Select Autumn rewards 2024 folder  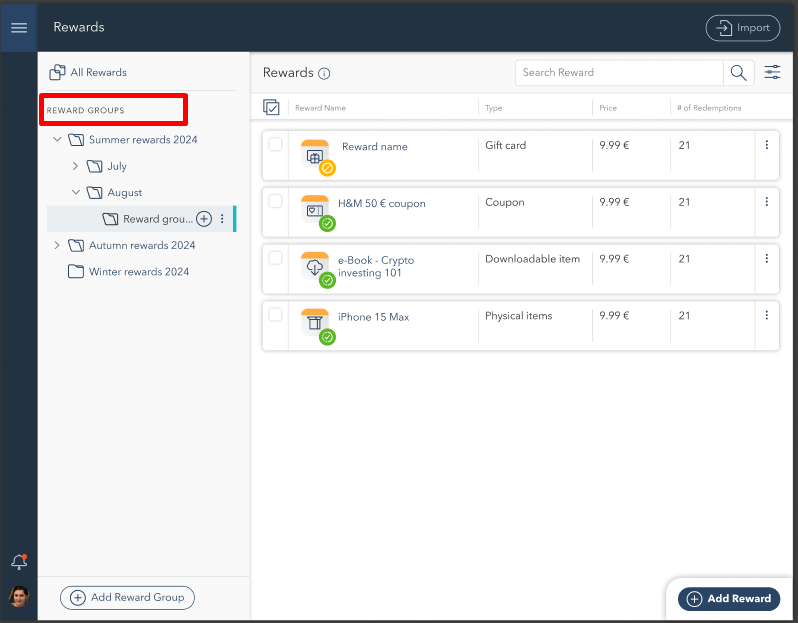click(142, 245)
